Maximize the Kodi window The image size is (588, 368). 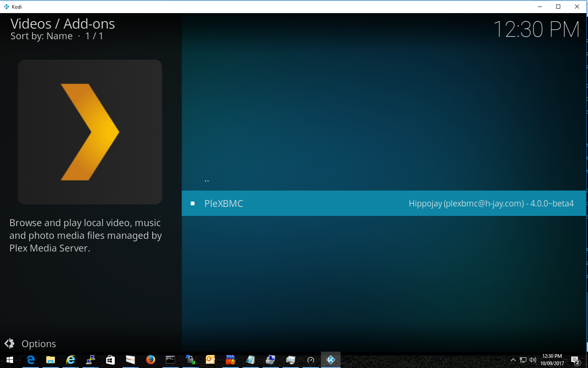click(558, 7)
